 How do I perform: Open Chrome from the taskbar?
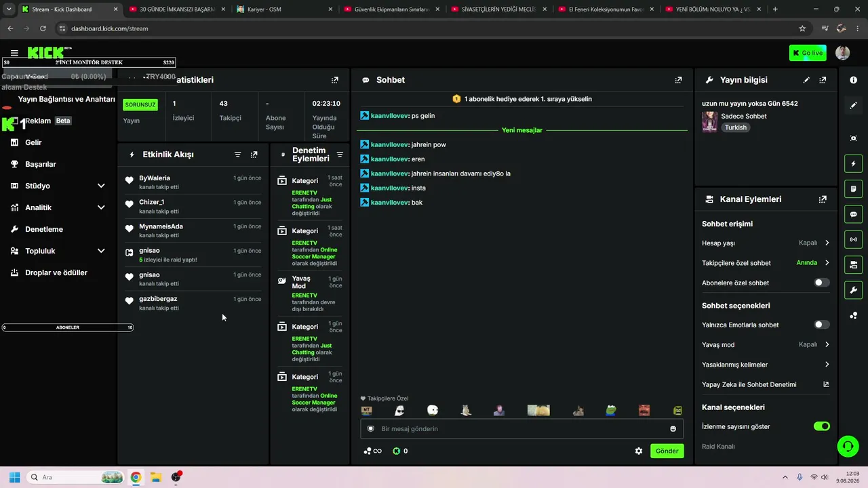coord(136,477)
